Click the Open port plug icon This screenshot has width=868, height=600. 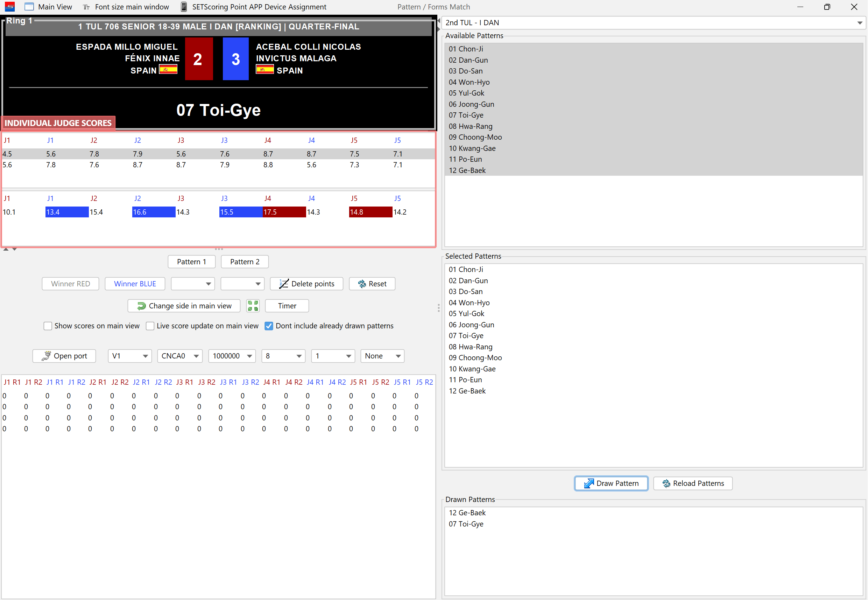[47, 356]
